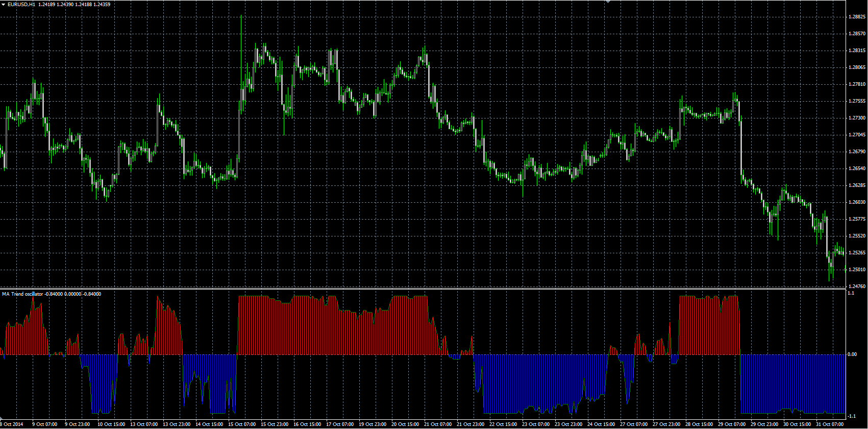
Task: Click the 1.27045 price scale label
Action: [x=857, y=135]
